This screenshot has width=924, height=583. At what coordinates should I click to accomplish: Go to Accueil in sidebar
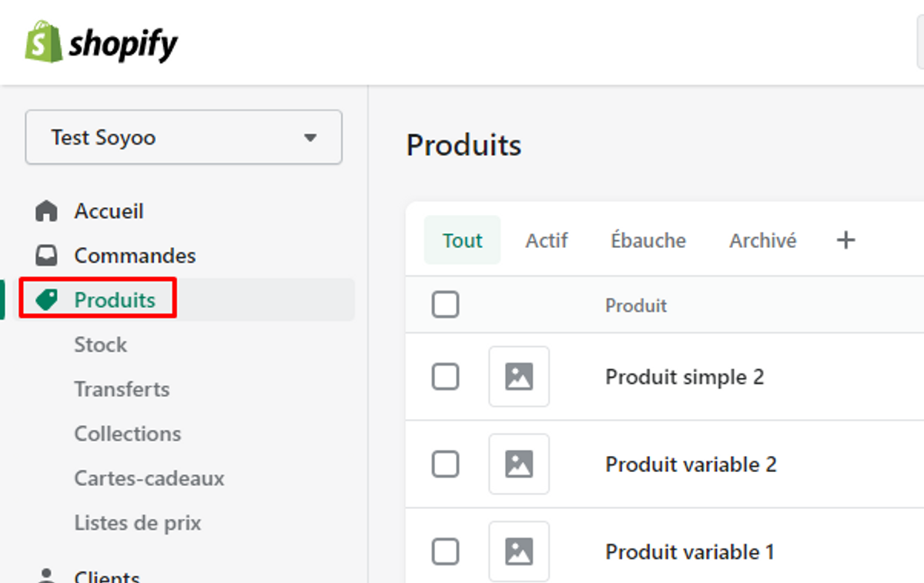(109, 211)
